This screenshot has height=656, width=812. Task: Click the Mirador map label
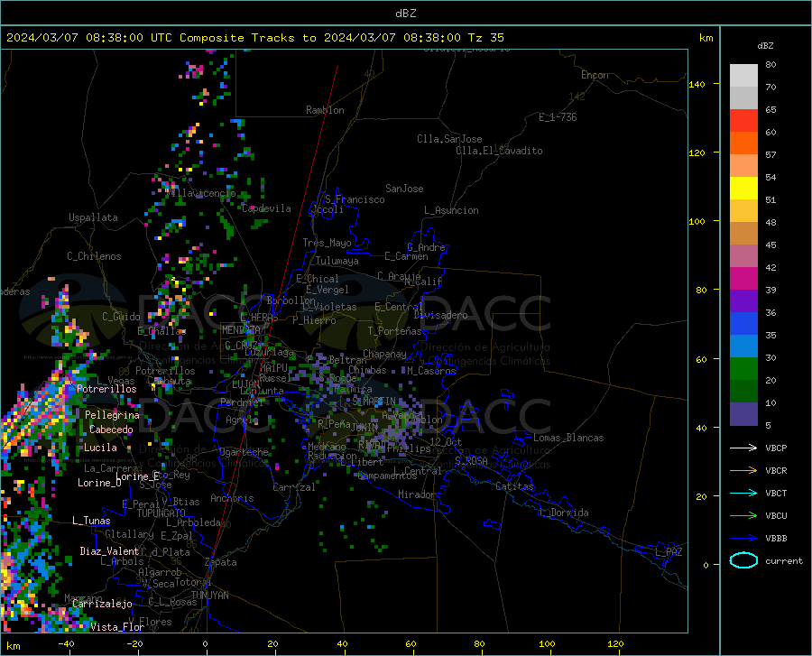[x=416, y=494]
